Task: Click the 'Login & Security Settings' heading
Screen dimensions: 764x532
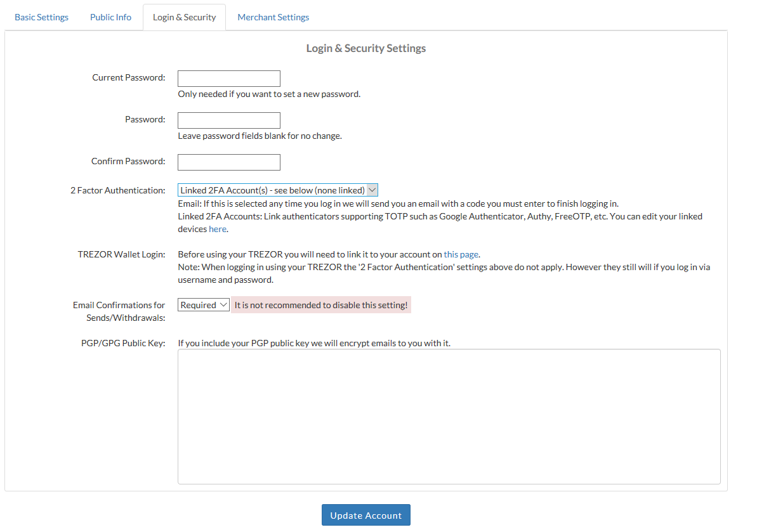Action: tap(366, 48)
